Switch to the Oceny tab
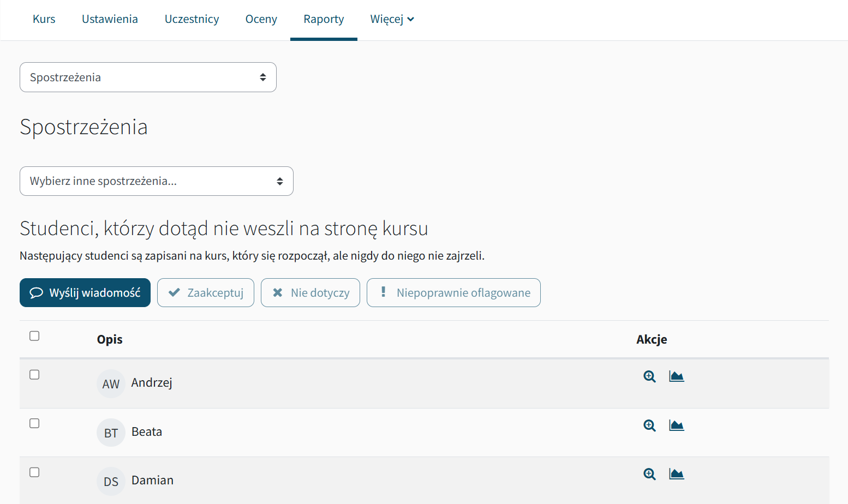Image resolution: width=848 pixels, height=504 pixels. tap(261, 20)
